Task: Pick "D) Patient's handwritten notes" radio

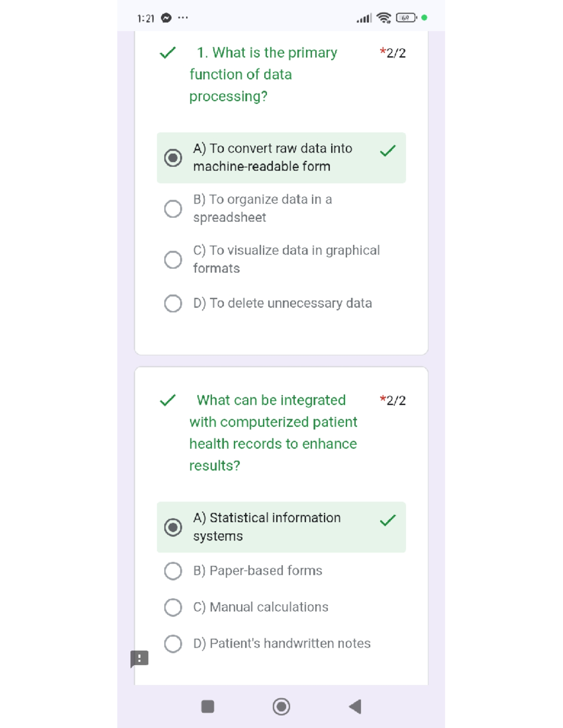Action: coord(173,644)
